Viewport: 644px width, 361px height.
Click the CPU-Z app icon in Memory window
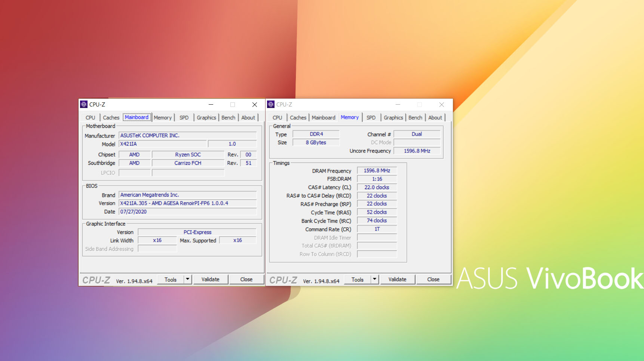271,105
